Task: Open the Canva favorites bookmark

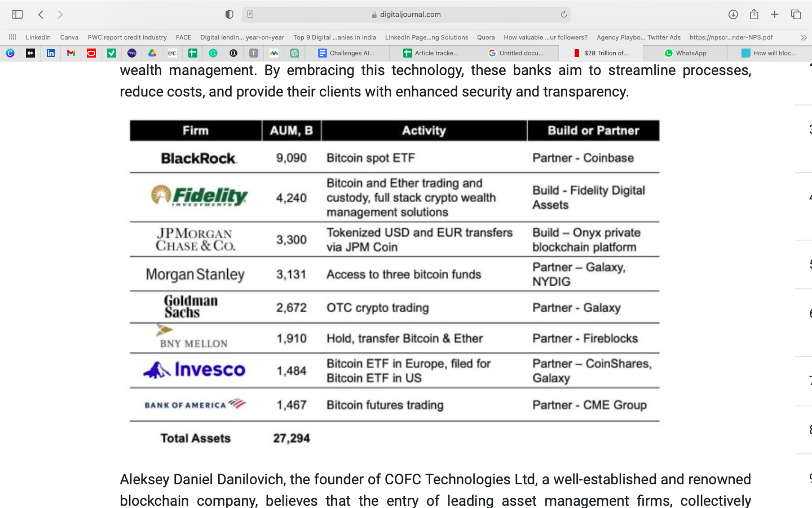Action: pyautogui.click(x=69, y=37)
